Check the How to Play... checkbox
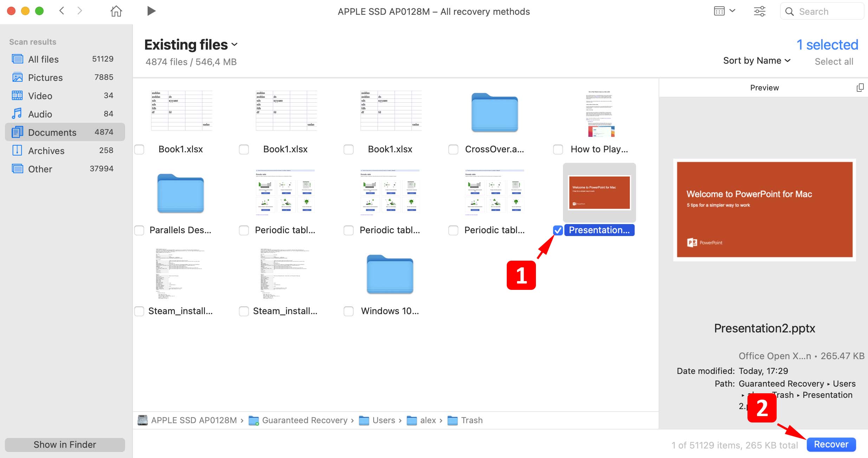The image size is (868, 458). click(x=558, y=150)
